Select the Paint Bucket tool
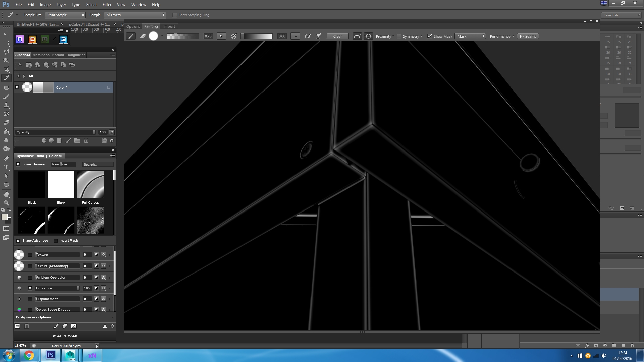Viewport: 644px width, 362px height. pyautogui.click(x=6, y=131)
